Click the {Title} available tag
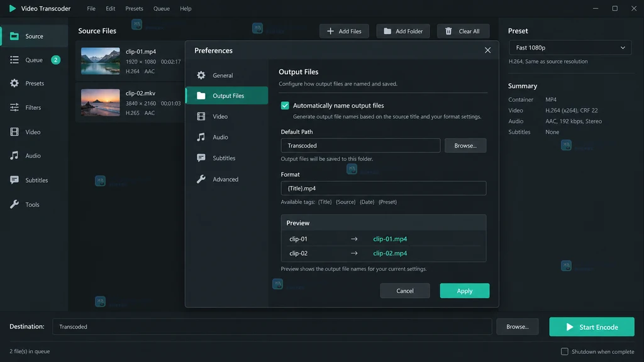 (x=325, y=202)
